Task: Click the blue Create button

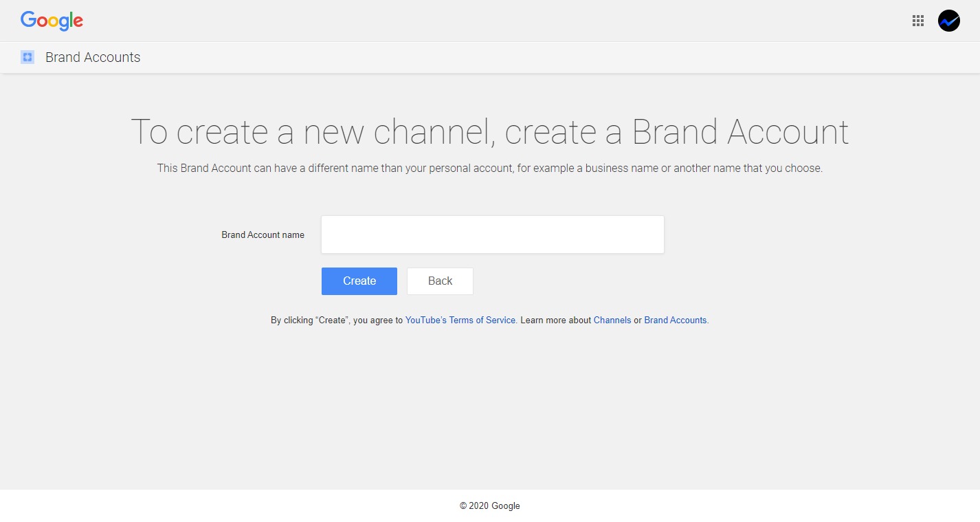Action: 359,281
